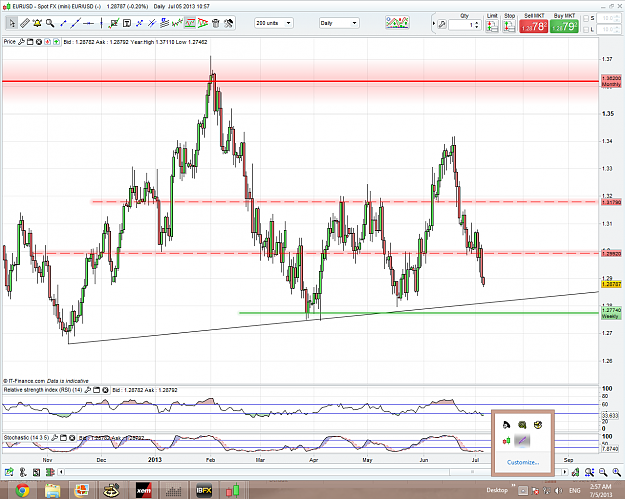Image resolution: width=625 pixels, height=499 pixels.
Task: Open RSI indicator wrench settings
Action: [x=88, y=390]
